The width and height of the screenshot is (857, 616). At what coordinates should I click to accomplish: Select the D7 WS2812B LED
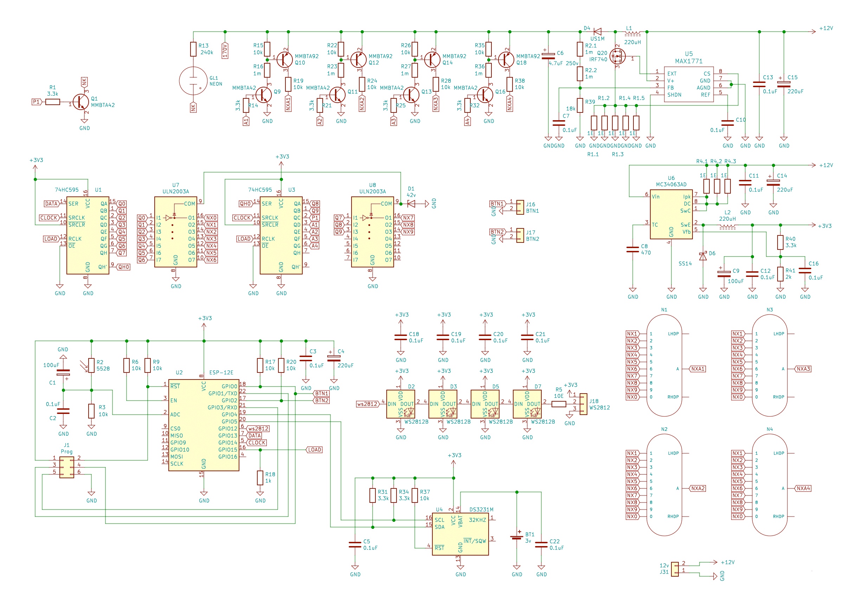tap(527, 404)
